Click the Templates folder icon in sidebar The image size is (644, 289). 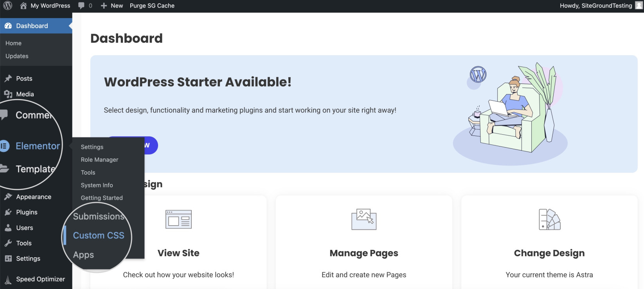coord(4,169)
